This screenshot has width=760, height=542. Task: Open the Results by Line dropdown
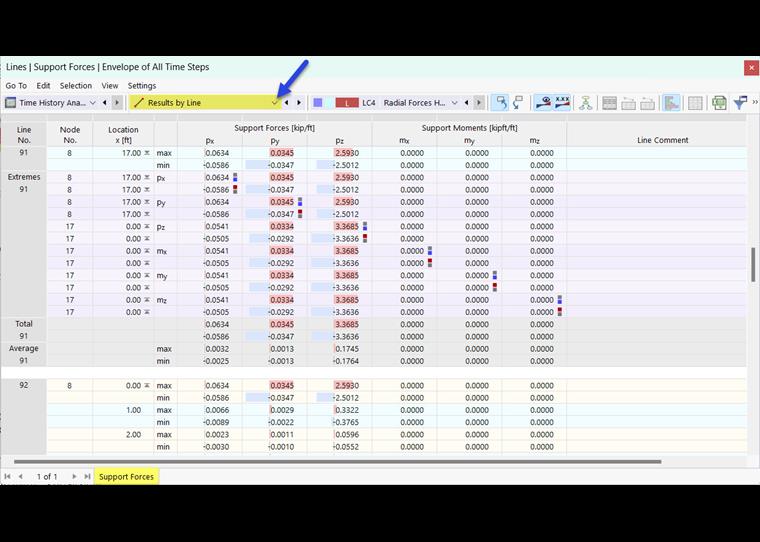tap(275, 103)
